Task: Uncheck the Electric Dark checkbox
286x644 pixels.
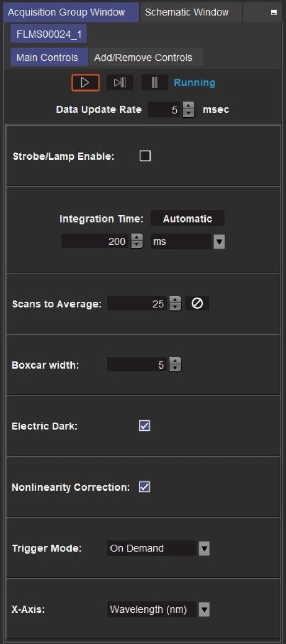Action: (x=144, y=426)
